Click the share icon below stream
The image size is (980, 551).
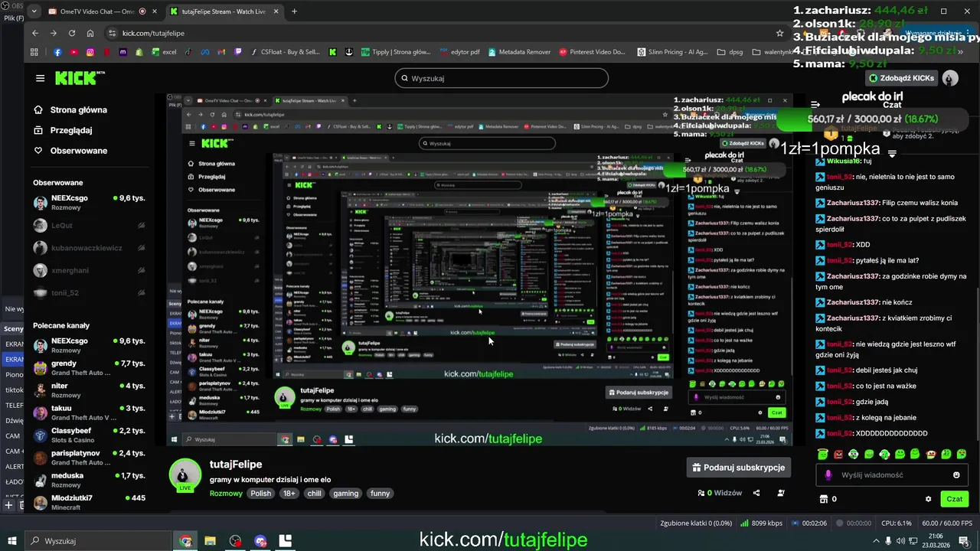[756, 494]
